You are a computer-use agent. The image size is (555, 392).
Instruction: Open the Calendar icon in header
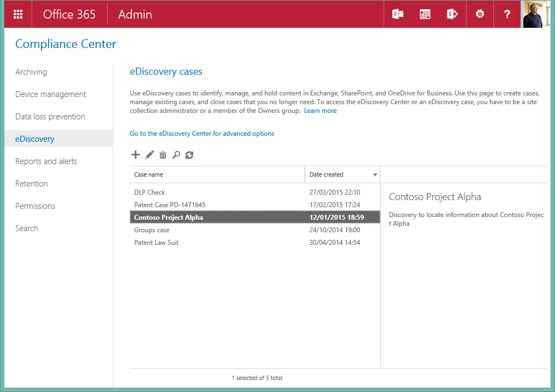(425, 14)
